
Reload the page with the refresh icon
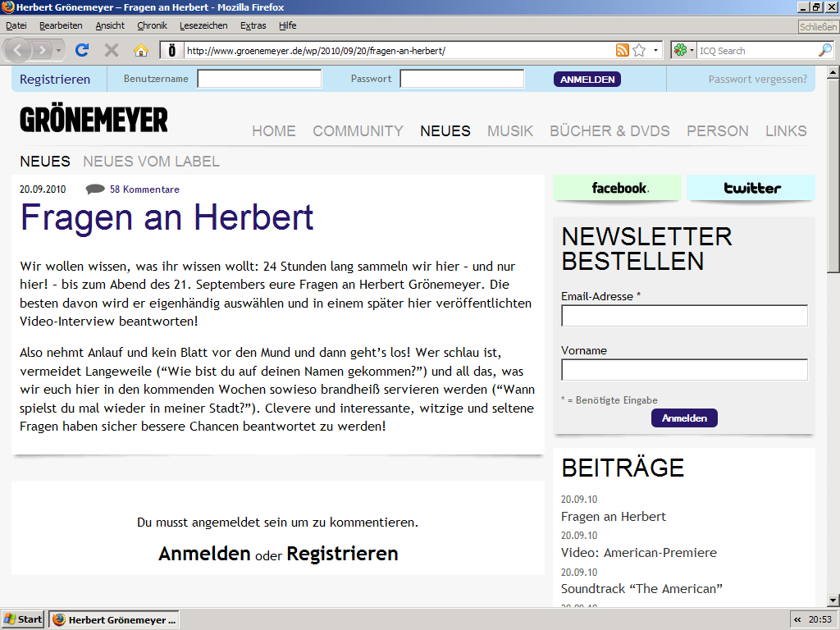pos(82,50)
